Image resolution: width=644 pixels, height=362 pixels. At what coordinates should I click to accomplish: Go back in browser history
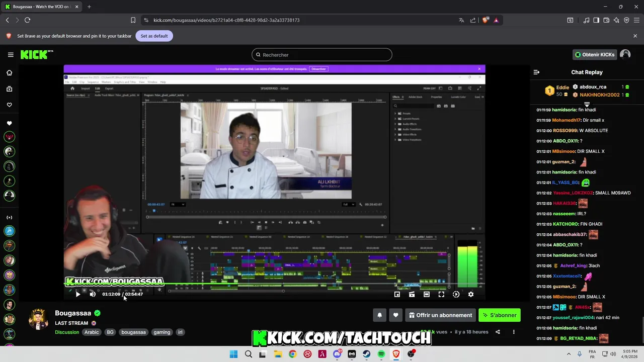pos(8,20)
